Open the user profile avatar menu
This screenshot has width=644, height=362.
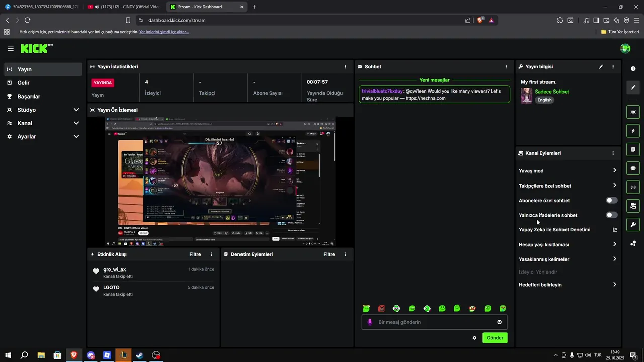click(625, 48)
